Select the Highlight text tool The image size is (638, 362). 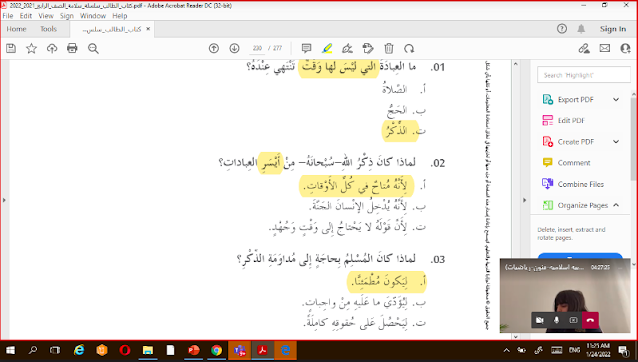tap(327, 48)
